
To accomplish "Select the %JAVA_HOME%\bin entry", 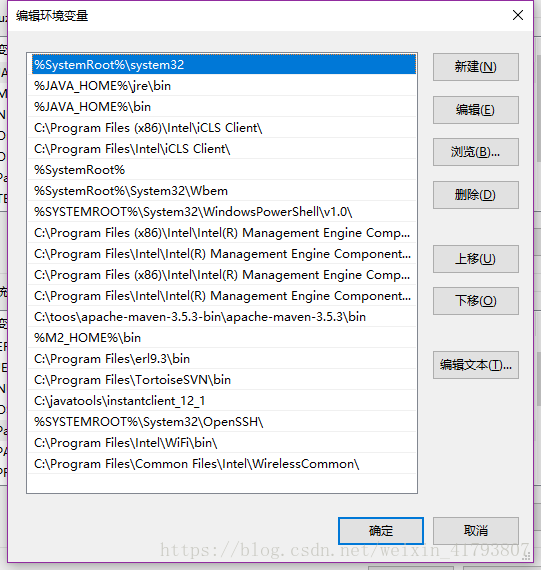I will 222,107.
